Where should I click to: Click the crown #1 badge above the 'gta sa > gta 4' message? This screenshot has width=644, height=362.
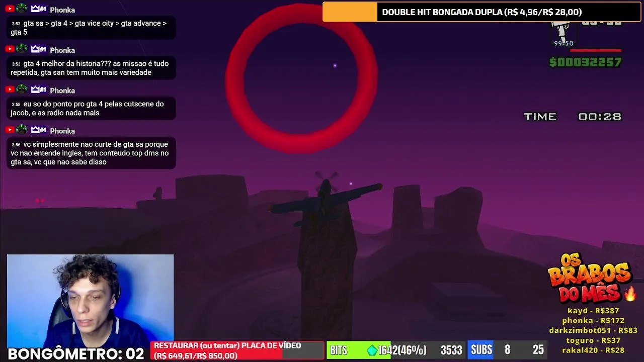click(x=39, y=9)
